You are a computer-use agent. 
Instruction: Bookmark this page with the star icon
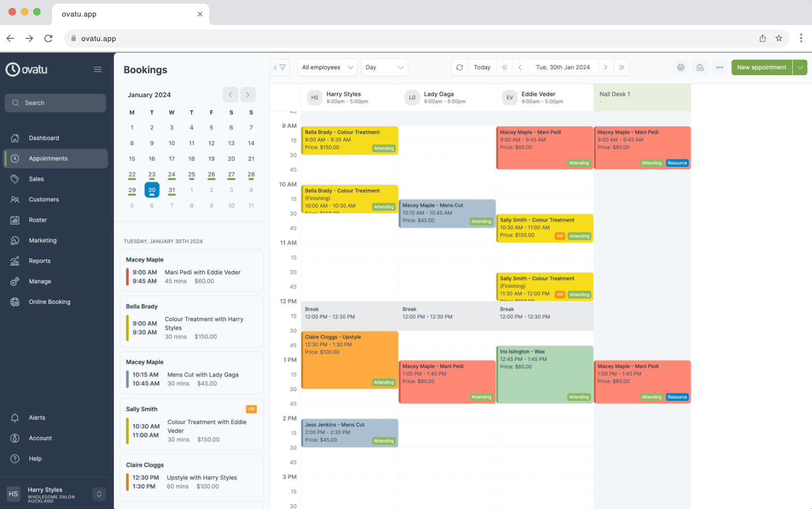click(779, 38)
